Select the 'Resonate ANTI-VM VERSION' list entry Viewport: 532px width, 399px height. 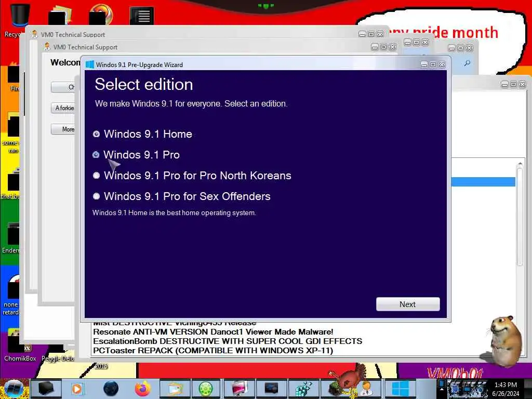pos(213,332)
